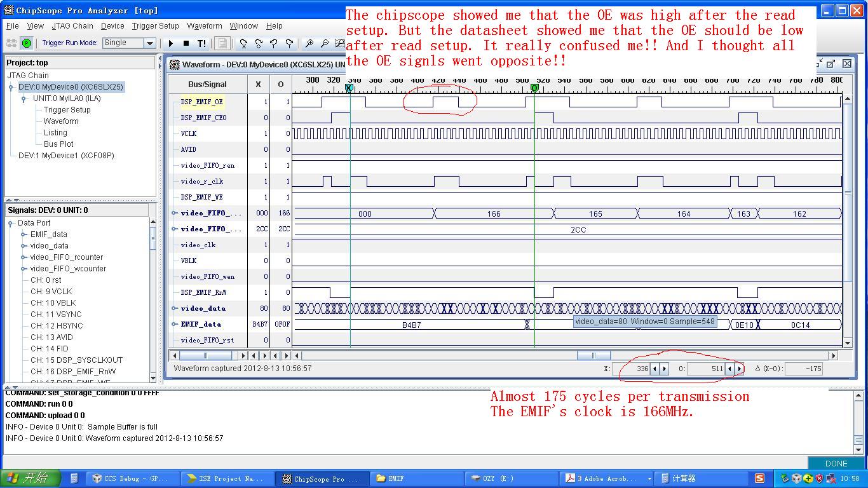
Task: Select Waveform in project tree
Action: point(61,121)
